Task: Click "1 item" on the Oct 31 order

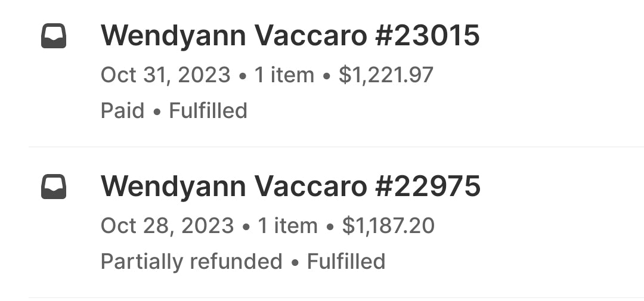Action: click(284, 75)
